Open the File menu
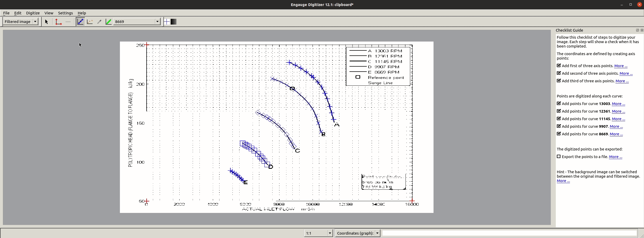 click(6, 13)
